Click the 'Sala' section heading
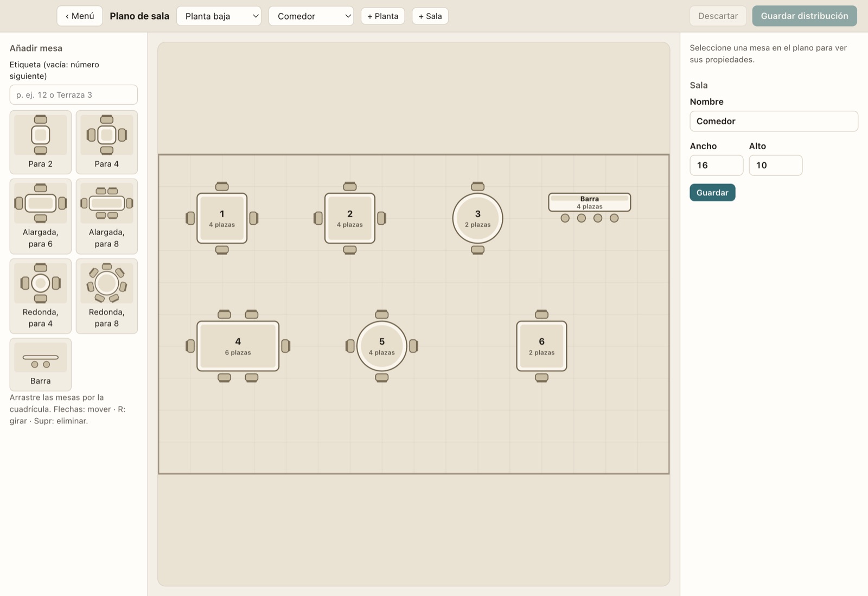 699,85
